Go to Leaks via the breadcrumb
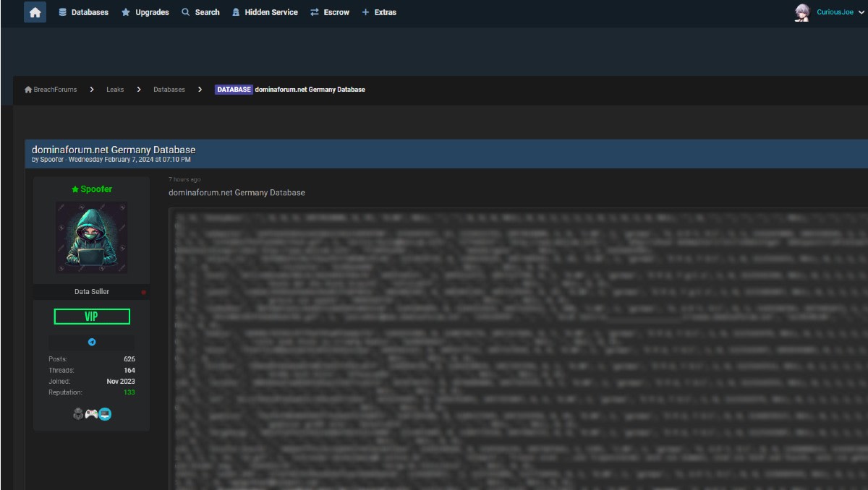 (x=115, y=89)
